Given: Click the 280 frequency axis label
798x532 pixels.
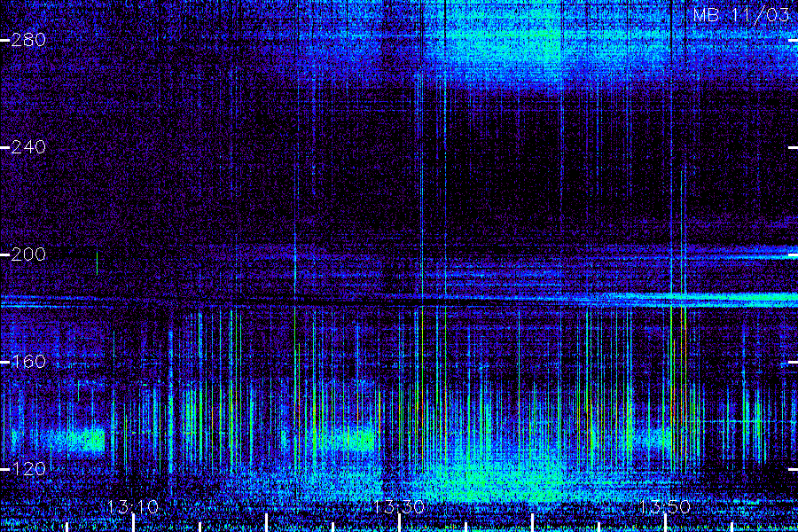Looking at the screenshot, I should (28, 40).
